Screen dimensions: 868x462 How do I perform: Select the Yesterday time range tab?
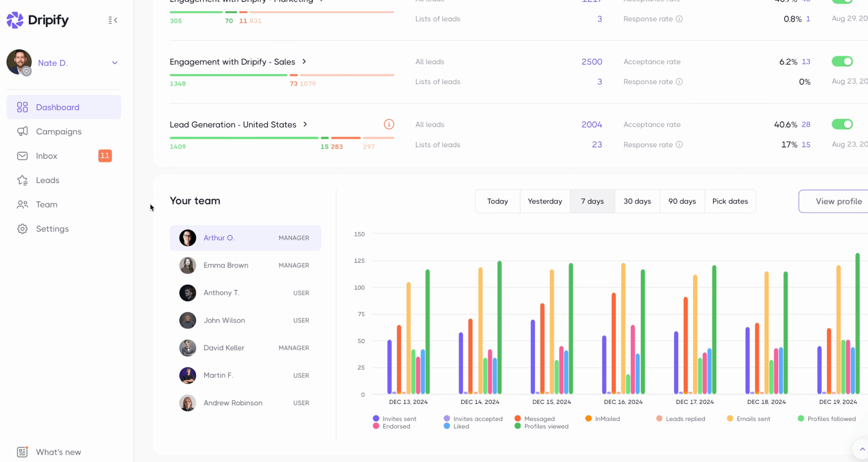click(545, 201)
